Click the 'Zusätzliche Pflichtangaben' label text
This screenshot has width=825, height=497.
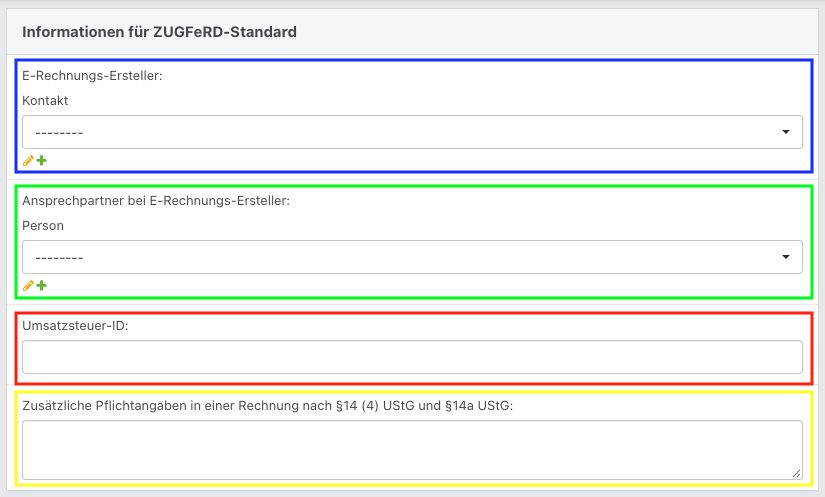267,406
